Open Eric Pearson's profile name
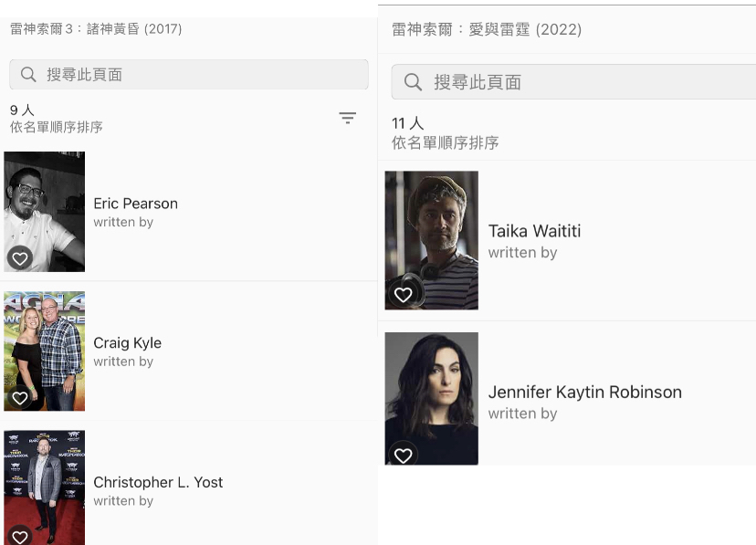The height and width of the screenshot is (545, 756). point(135,204)
